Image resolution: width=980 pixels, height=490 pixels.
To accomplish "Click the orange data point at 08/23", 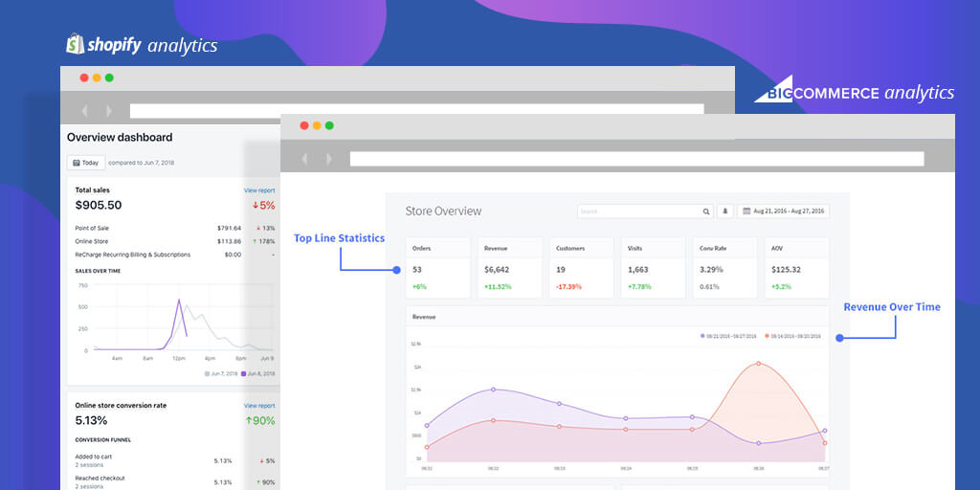I will 559,427.
